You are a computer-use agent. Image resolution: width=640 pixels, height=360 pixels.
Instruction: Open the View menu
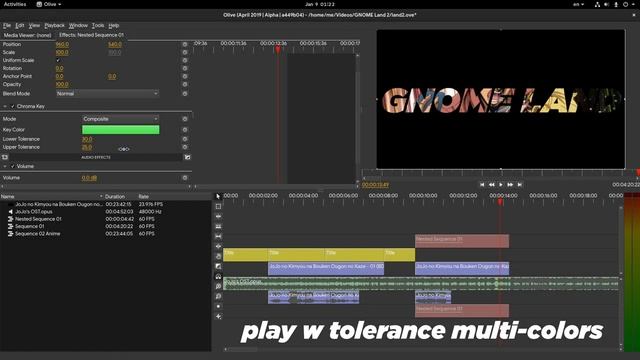pyautogui.click(x=34, y=25)
